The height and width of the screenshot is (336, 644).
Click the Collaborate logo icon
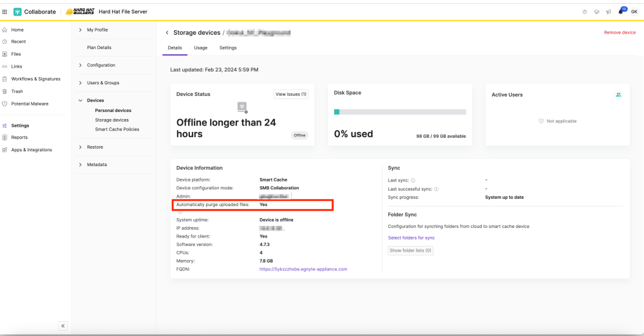click(x=17, y=12)
